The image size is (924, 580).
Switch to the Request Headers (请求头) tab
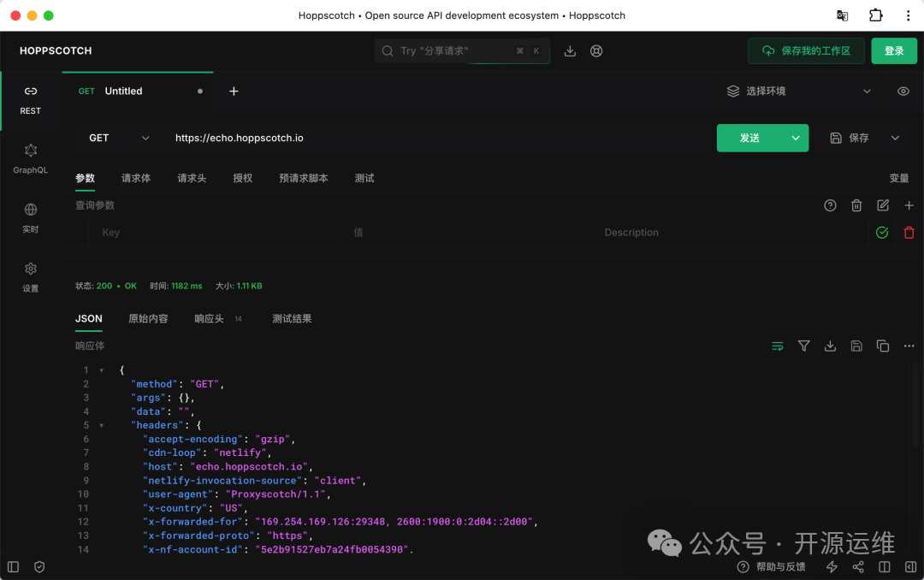pos(192,178)
